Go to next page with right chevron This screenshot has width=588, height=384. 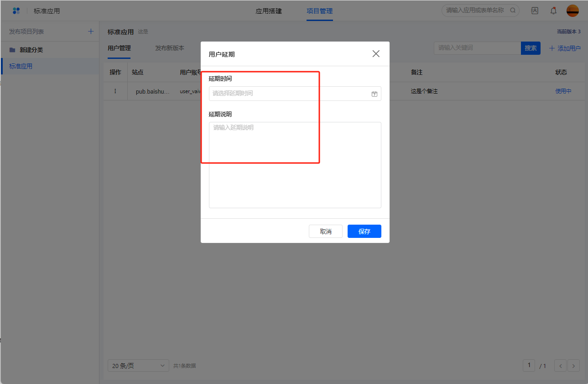573,366
